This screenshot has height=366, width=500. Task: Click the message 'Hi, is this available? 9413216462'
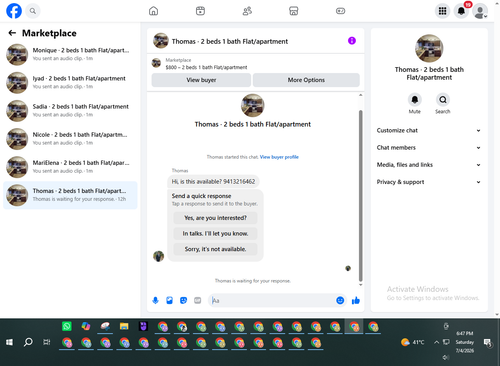213,181
